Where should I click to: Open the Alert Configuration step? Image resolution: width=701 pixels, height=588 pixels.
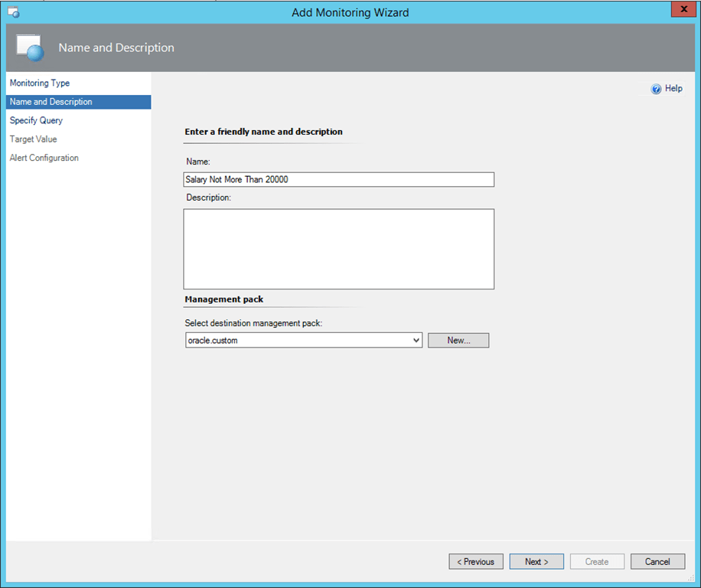pos(44,158)
